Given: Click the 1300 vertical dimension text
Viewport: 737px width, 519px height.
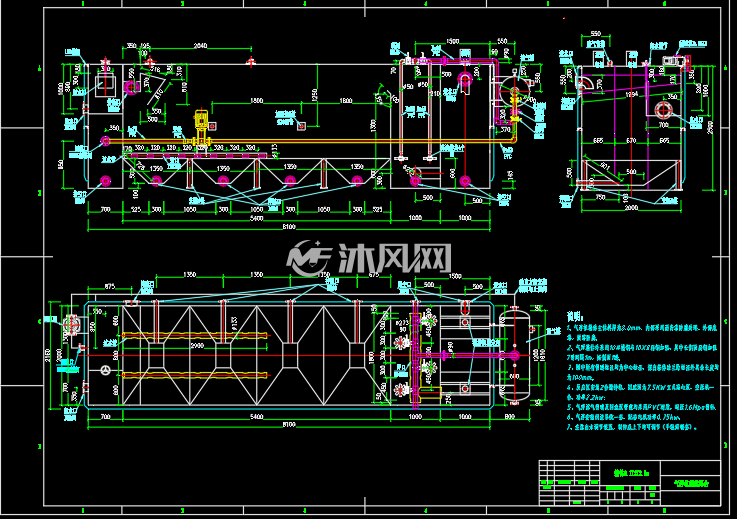Looking at the screenshot, I should point(373,126).
